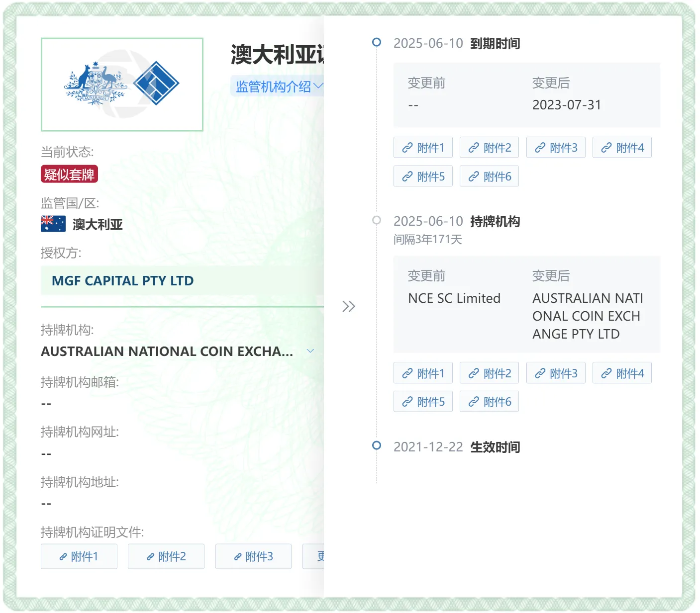Open 附件2 under 持牌机构证明文件
The image size is (700, 613).
pos(166,556)
